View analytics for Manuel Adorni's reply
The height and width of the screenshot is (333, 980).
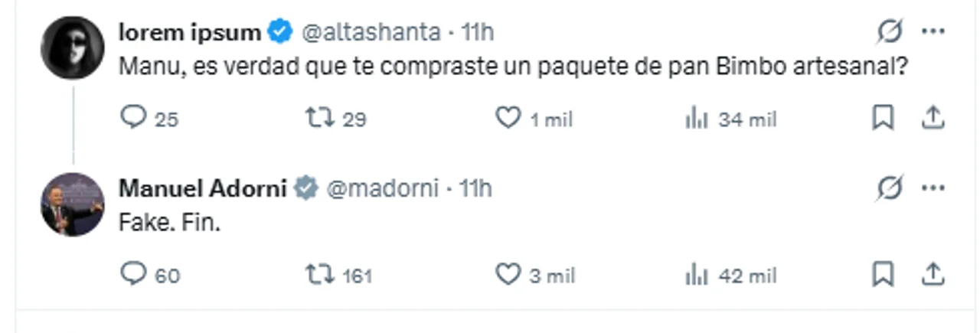[696, 274]
